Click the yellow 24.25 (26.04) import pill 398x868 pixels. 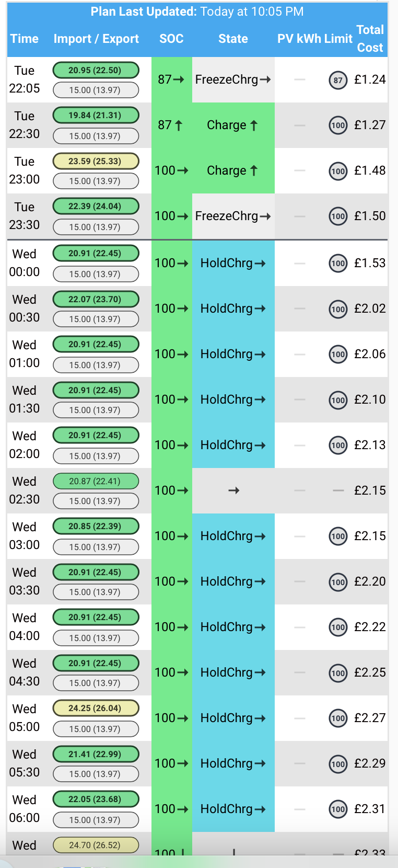[x=96, y=708]
